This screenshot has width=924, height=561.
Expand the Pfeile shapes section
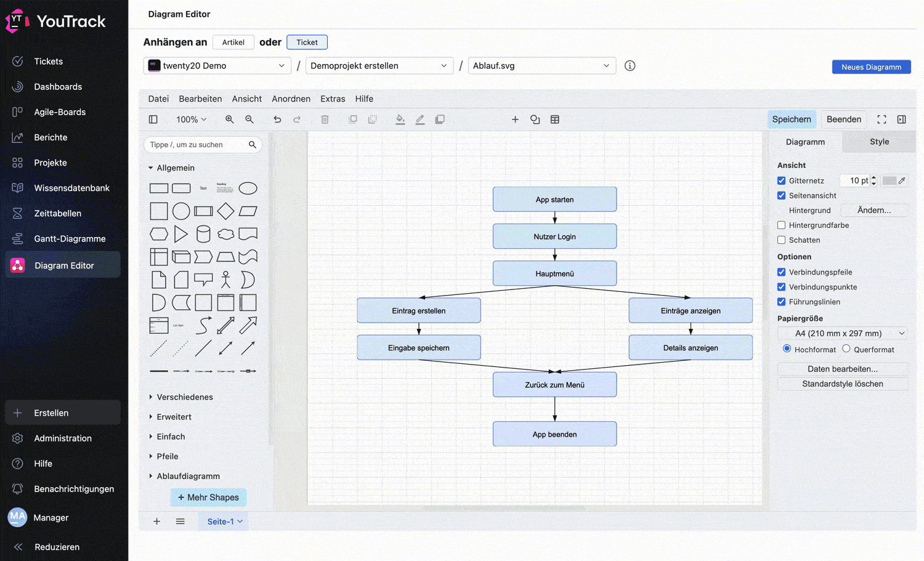[164, 456]
